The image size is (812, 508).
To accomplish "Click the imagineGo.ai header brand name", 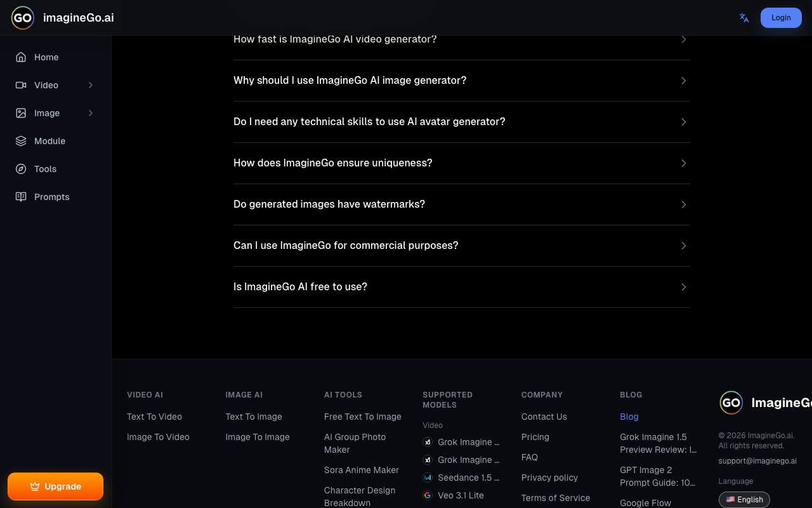I will click(x=79, y=18).
